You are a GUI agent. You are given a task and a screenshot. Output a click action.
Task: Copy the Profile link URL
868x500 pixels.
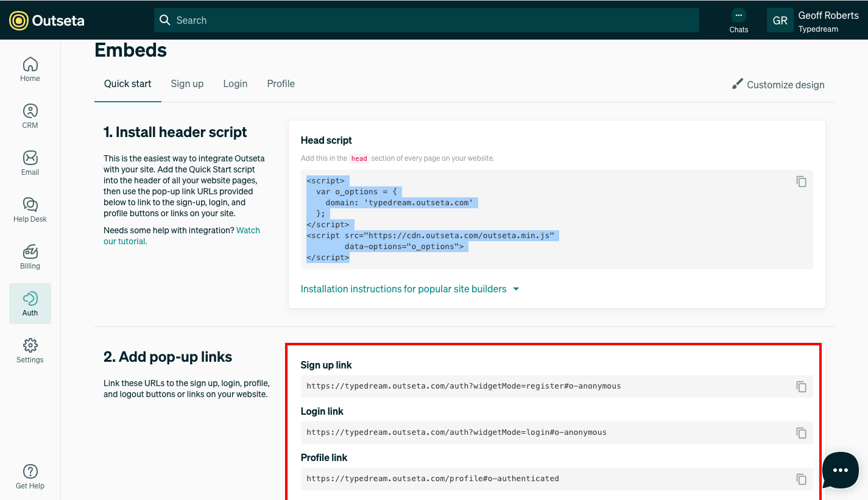click(x=802, y=479)
